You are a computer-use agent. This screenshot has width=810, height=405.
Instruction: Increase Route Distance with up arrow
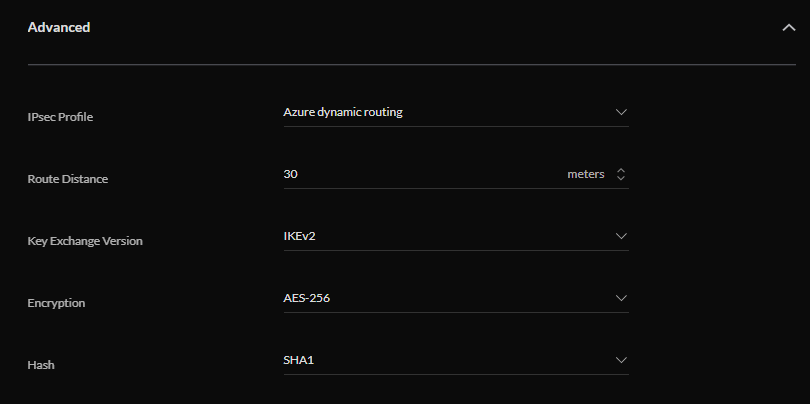[621, 170]
